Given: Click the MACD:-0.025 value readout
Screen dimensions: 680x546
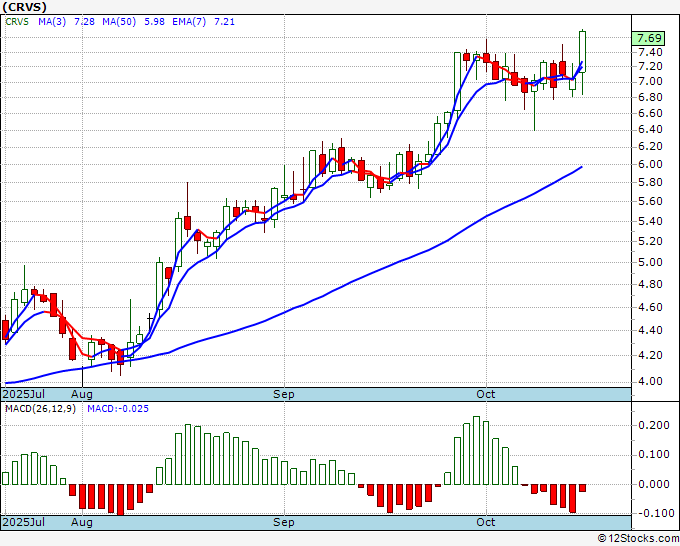Looking at the screenshot, I should [118, 409].
